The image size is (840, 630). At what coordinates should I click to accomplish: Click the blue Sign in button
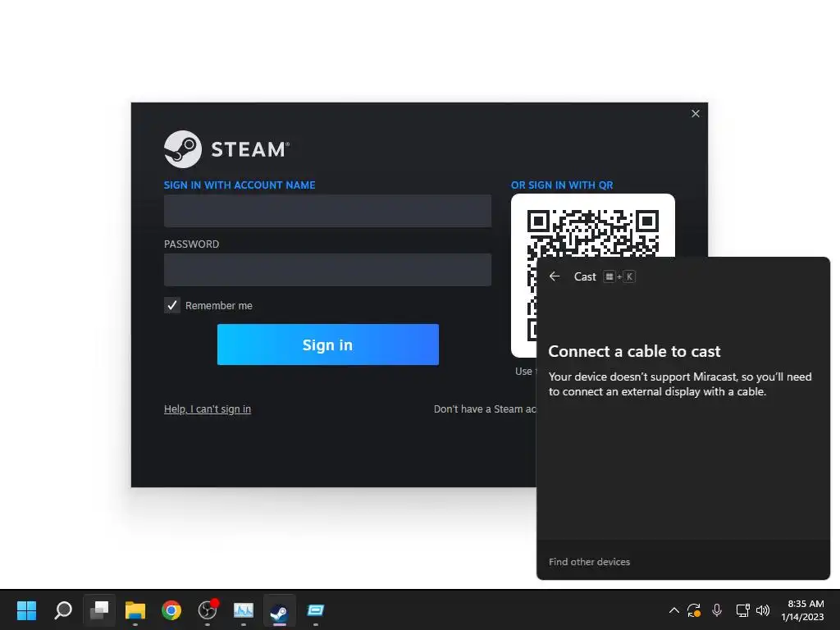click(328, 345)
